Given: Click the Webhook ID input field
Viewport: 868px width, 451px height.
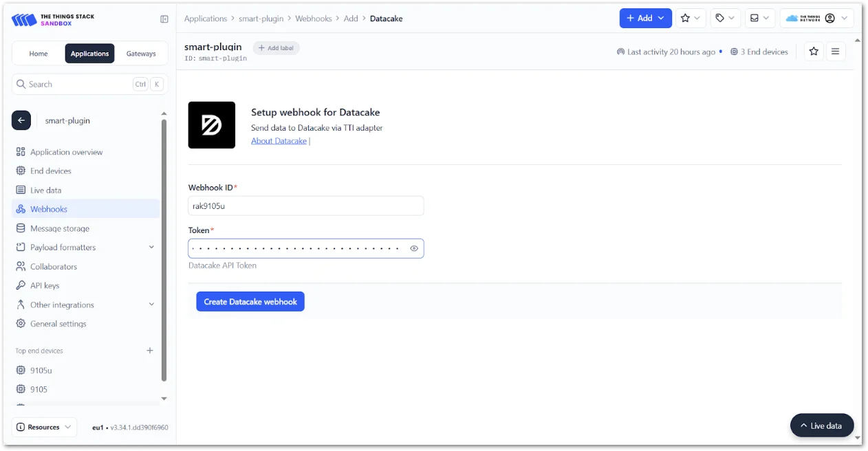Looking at the screenshot, I should [306, 206].
